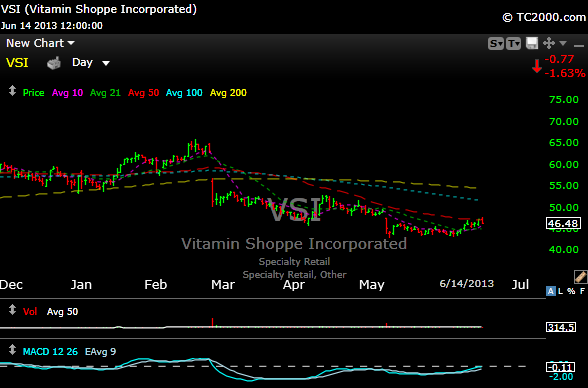The image size is (588, 388).
Task: Open the S scan dropdown button
Action: point(495,43)
